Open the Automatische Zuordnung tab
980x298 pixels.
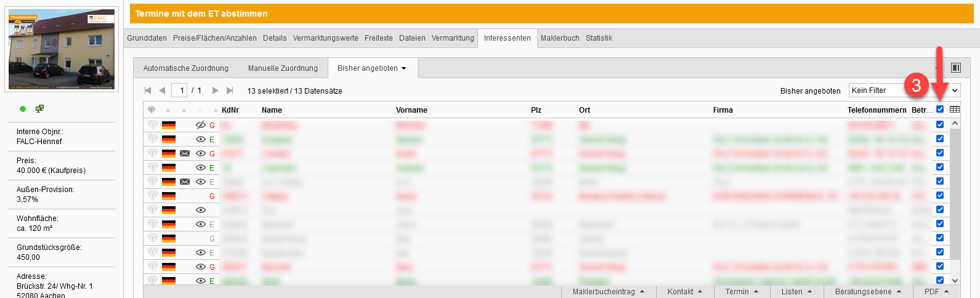point(185,68)
